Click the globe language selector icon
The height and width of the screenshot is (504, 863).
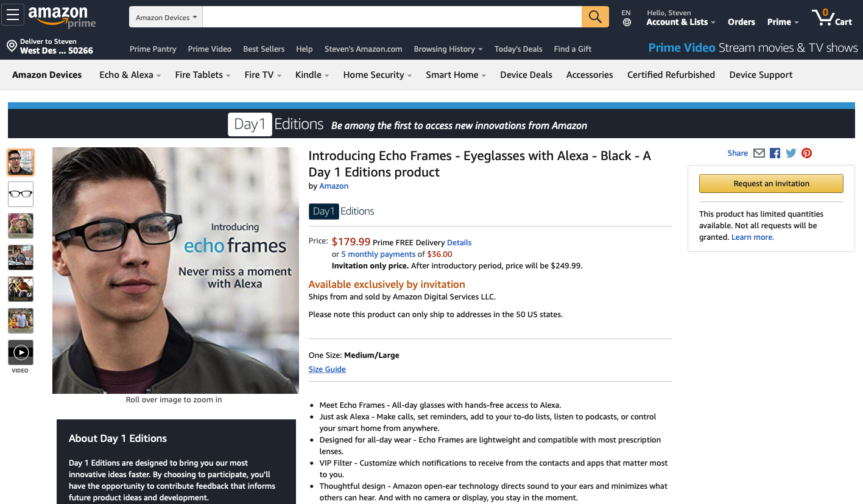point(627,23)
